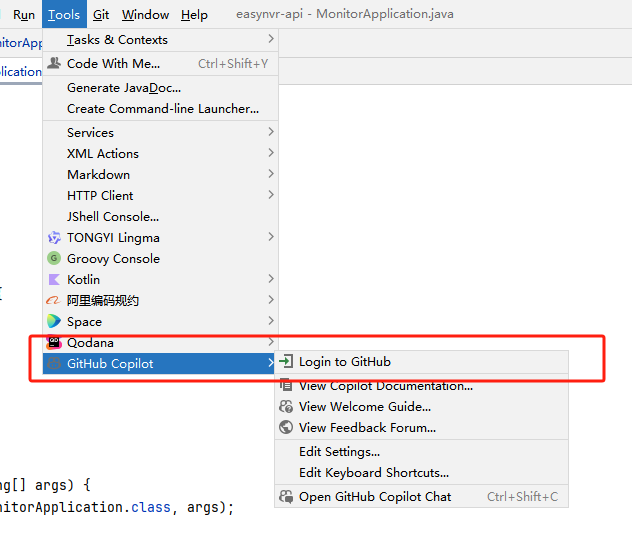Viewport: 632px width, 541px height.
Task: Click the GitHub Copilot icon in Tools menu
Action: click(54, 363)
